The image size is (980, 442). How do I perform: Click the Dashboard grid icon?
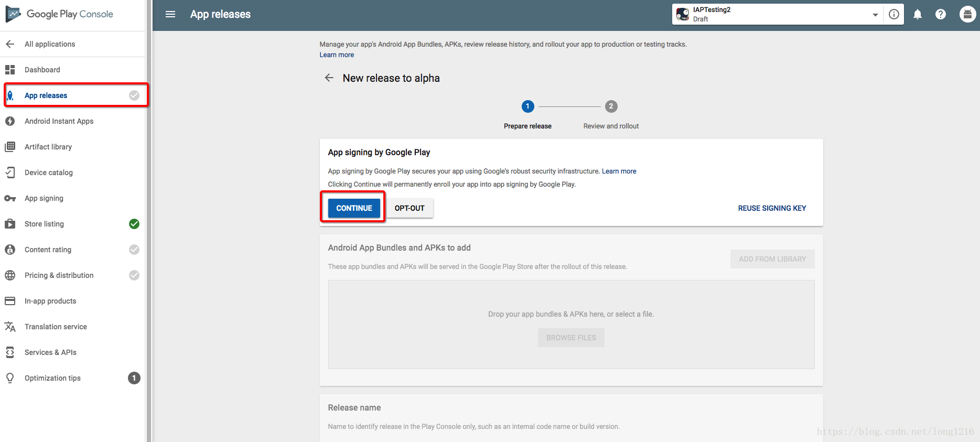pyautogui.click(x=10, y=70)
